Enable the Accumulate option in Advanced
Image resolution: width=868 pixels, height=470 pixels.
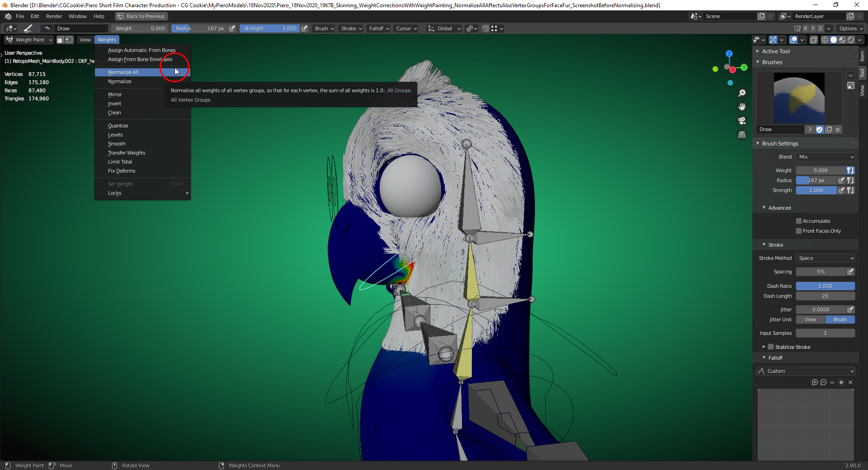coord(799,221)
